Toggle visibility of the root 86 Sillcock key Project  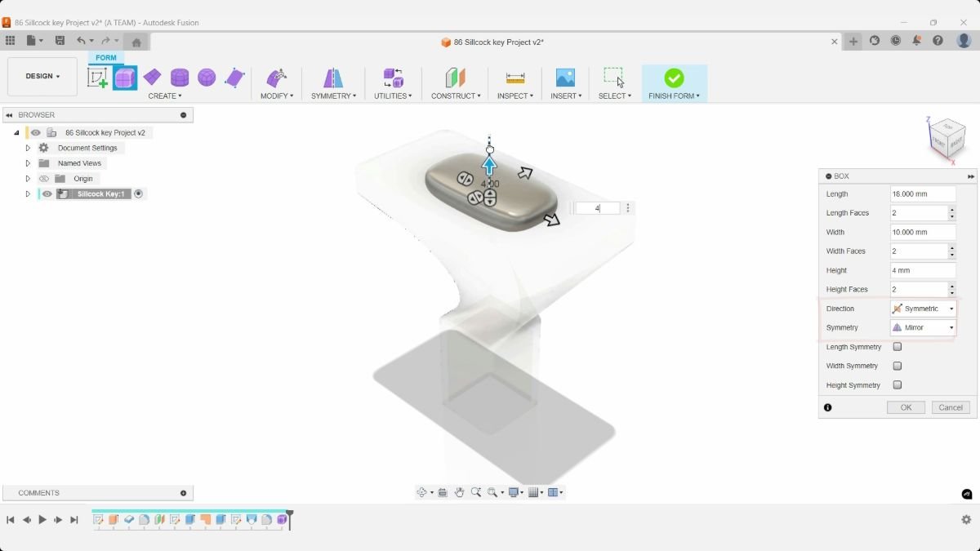coord(36,132)
